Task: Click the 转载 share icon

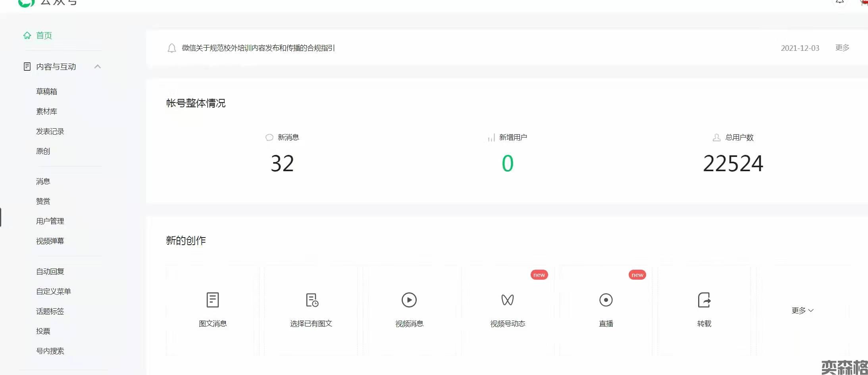Action: pos(704,300)
